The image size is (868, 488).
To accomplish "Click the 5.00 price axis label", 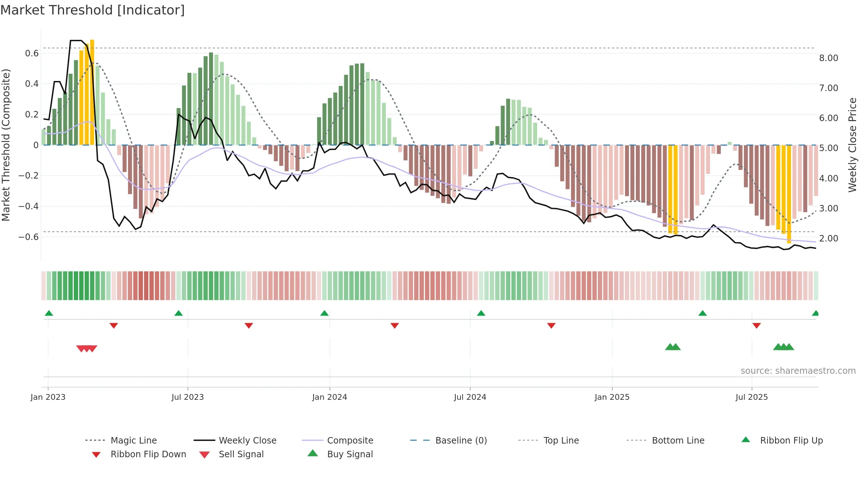I will click(x=829, y=148).
